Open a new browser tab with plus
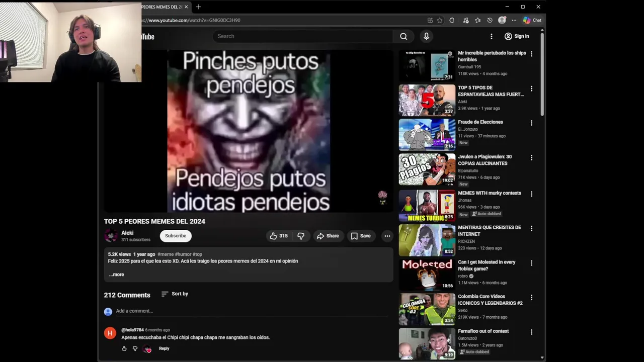The image size is (644, 362). 198,7
